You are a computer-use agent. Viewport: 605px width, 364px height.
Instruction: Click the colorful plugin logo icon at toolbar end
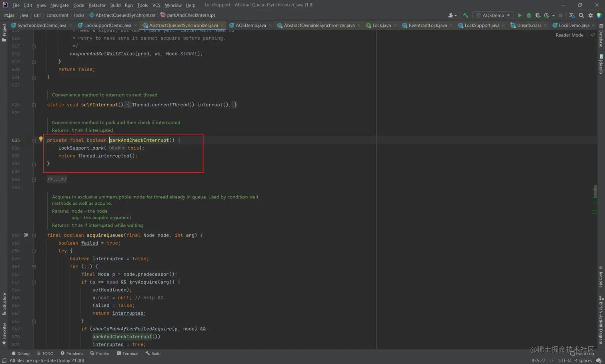599,15
